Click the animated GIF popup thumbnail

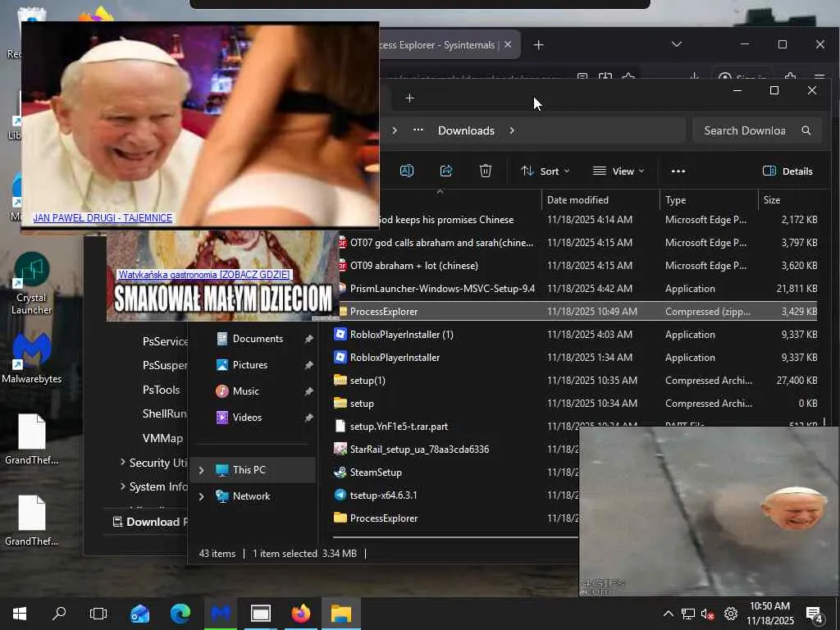[710, 512]
